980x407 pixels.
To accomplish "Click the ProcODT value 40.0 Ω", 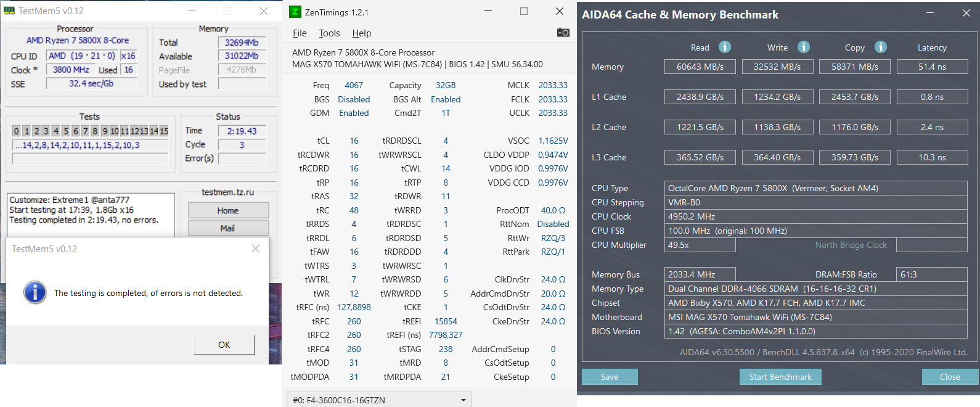I will (x=553, y=210).
